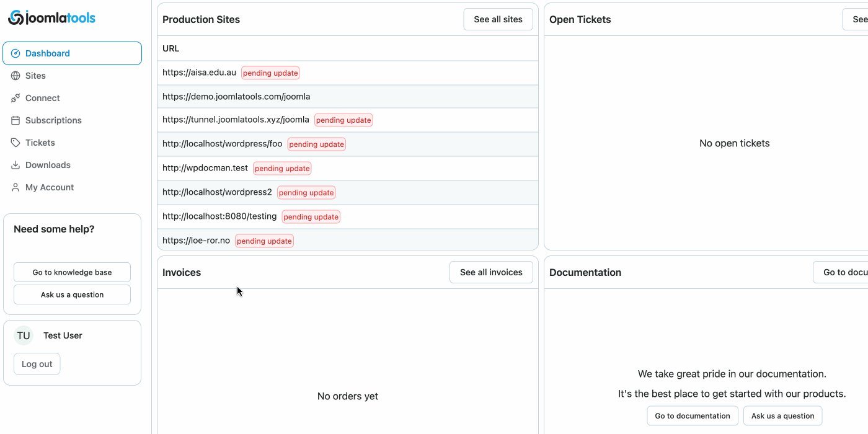This screenshot has height=434, width=868.
Task: Click pending update badge for loe-ror.no
Action: tap(264, 241)
